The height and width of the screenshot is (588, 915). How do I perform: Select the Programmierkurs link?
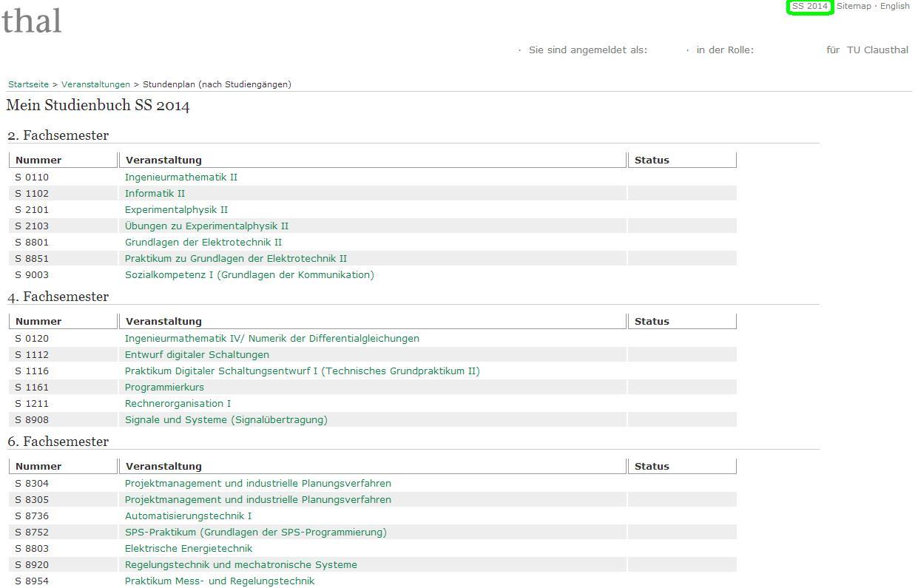[x=164, y=388]
